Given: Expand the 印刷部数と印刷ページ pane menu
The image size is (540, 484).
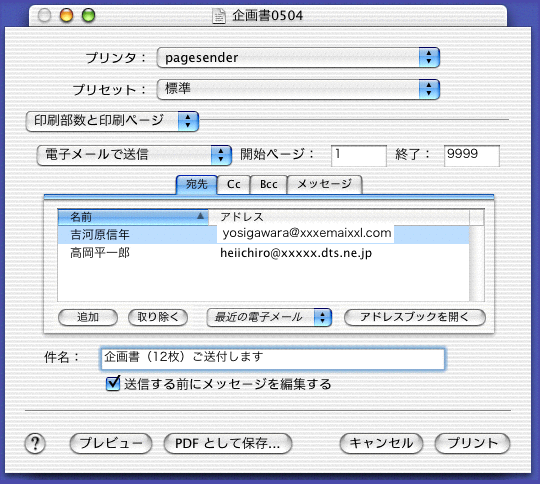Looking at the screenshot, I should (x=112, y=121).
